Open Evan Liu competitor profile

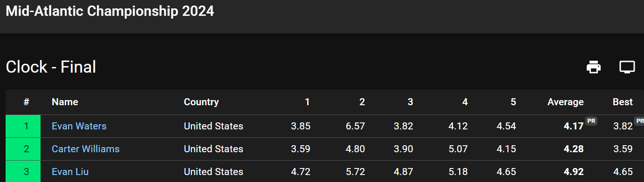pyautogui.click(x=70, y=172)
